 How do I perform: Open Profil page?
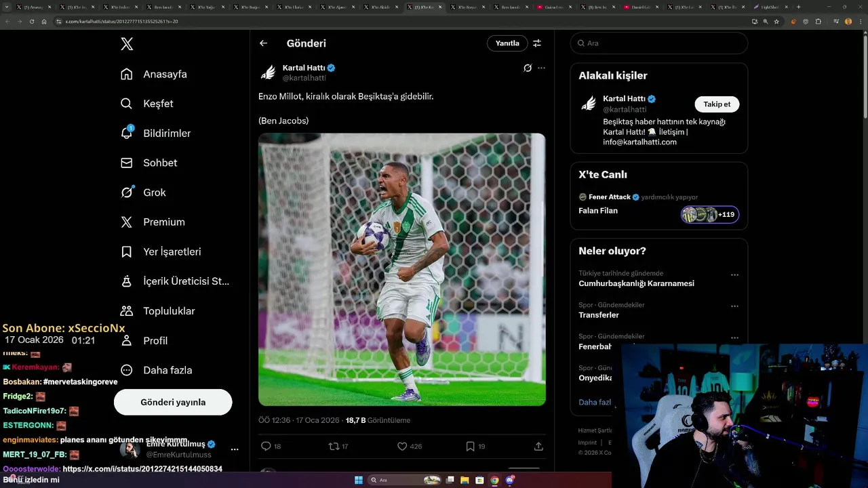tap(144, 340)
